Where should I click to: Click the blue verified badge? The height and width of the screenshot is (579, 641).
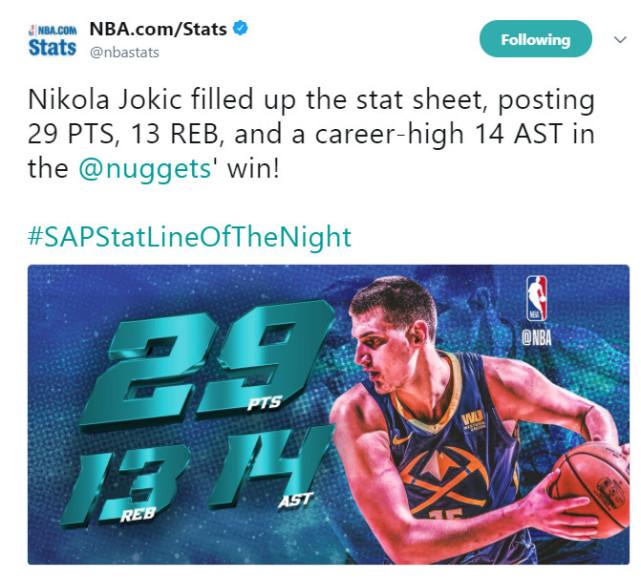(x=240, y=28)
